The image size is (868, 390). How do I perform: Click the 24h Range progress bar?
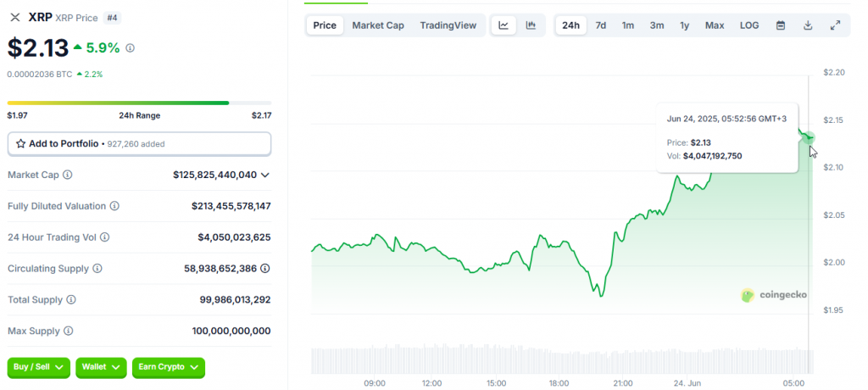pyautogui.click(x=140, y=103)
